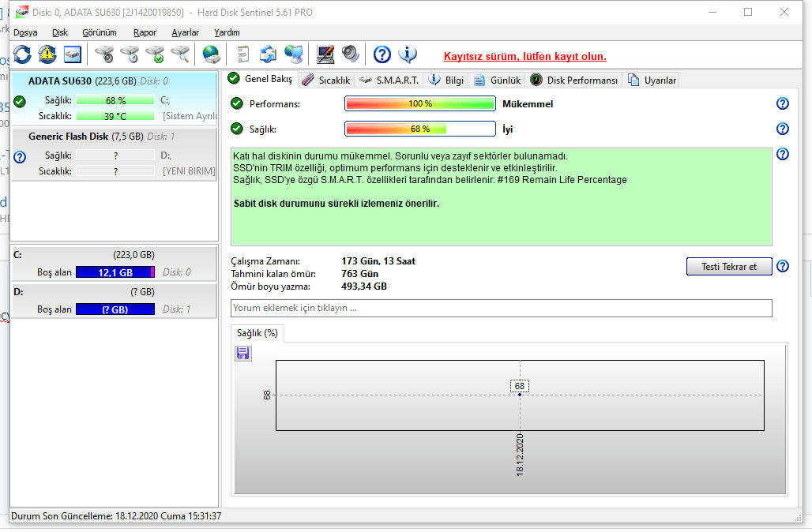Click the info speech bubble toolbar icon
This screenshot has width=812, height=532.
point(408,54)
